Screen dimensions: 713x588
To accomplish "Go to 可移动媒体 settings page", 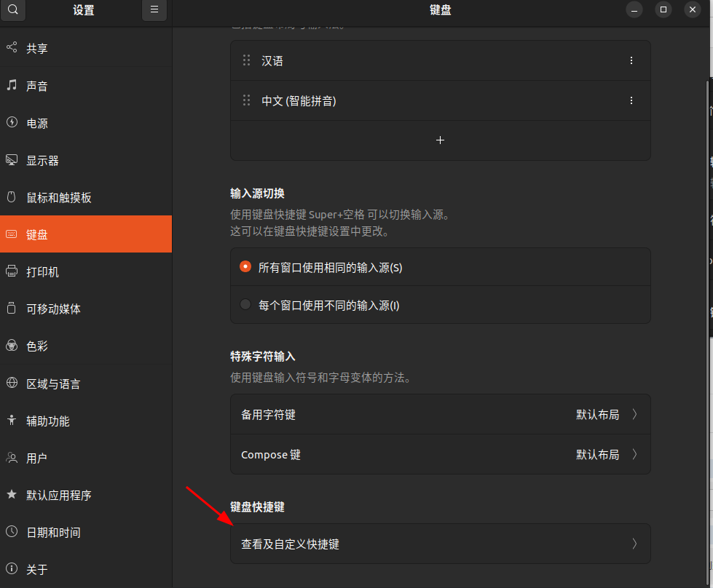I will pos(86,309).
